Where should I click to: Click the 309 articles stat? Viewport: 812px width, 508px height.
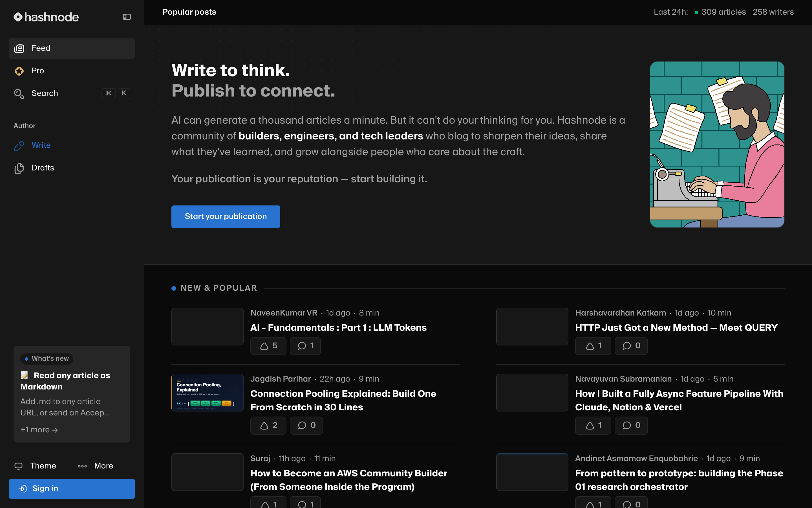pos(723,12)
